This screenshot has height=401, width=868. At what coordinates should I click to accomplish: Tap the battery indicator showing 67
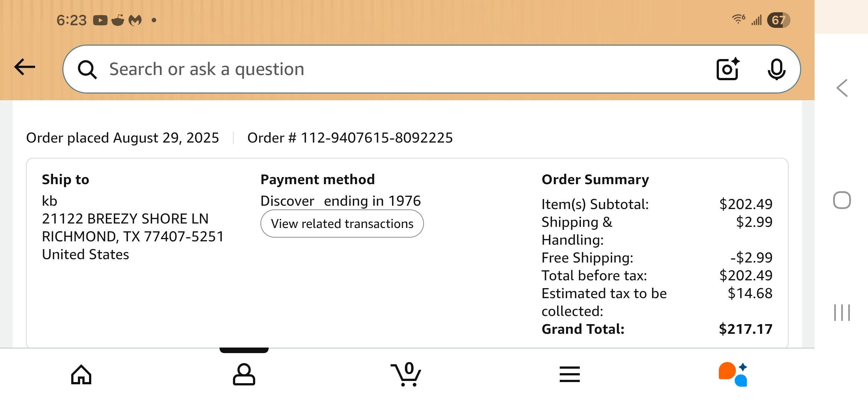[778, 20]
